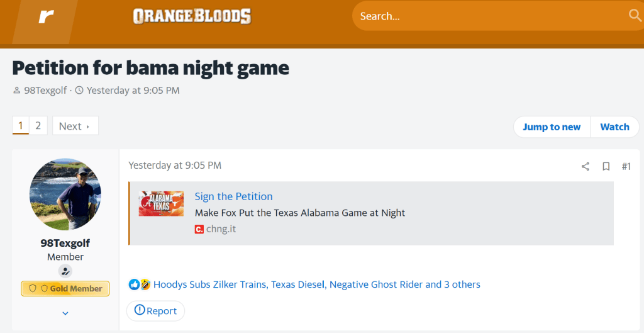Screen dimensions: 644x333
Task: Go to page 2 of the thread
Action: pos(38,126)
